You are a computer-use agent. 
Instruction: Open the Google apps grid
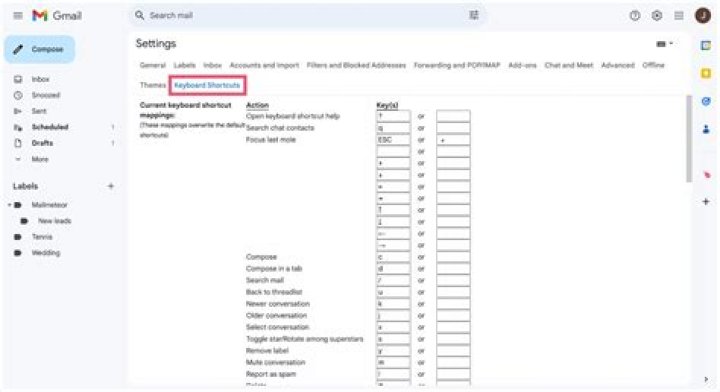coord(679,16)
